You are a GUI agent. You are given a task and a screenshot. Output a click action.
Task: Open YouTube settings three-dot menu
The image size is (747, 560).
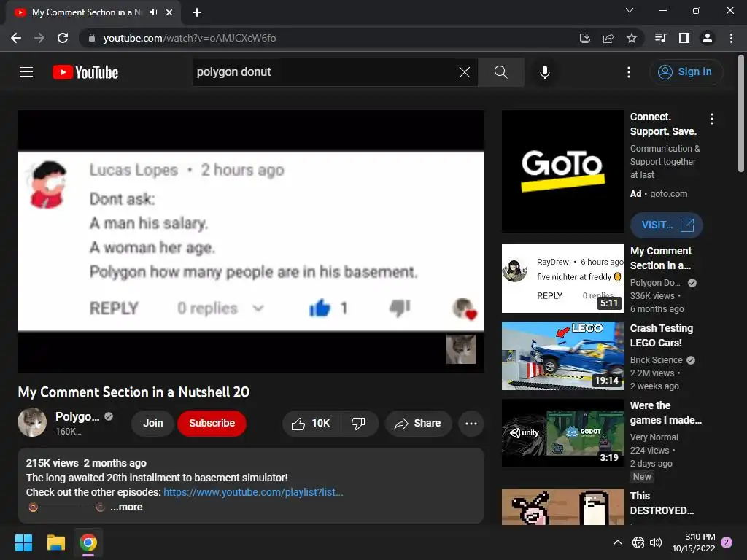pyautogui.click(x=629, y=72)
